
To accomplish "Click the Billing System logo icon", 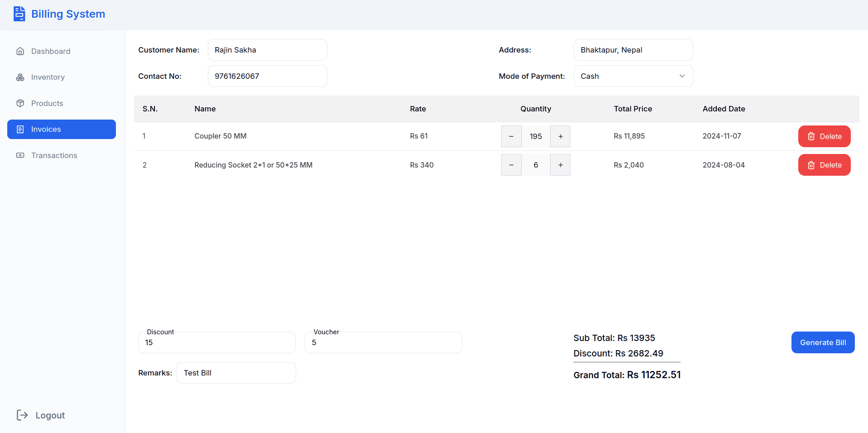I will [19, 14].
